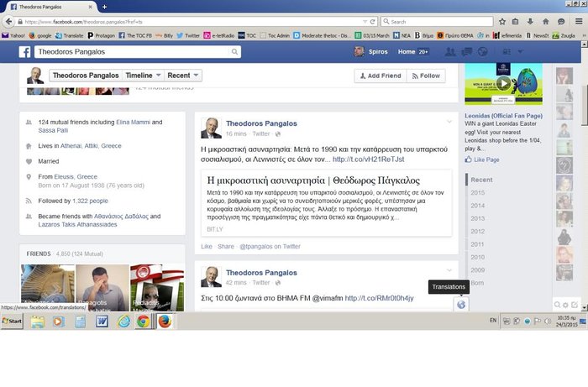Viewport: 588px width, 387px height.
Task: Expand options chevron on 16 mins post
Action: pos(449,122)
